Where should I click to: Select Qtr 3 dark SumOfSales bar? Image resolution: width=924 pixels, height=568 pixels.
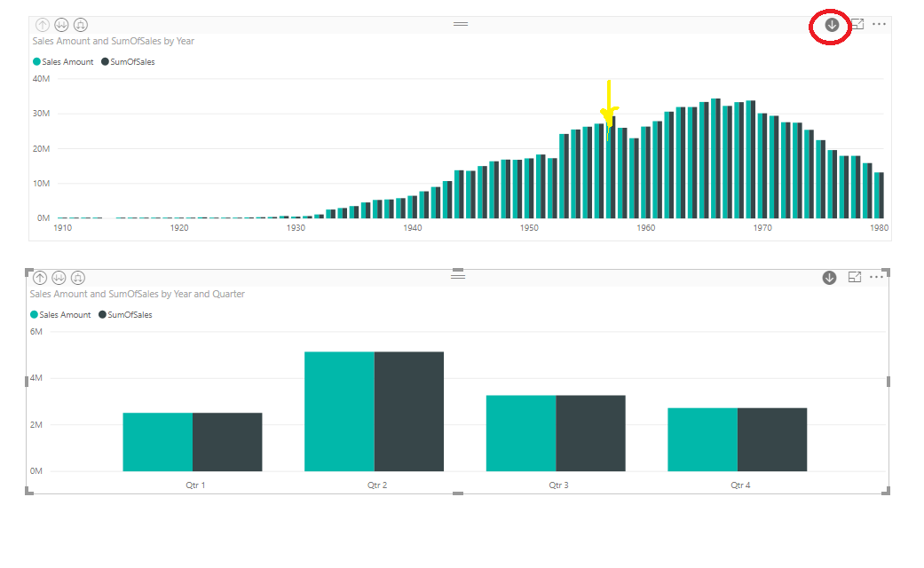click(x=590, y=433)
